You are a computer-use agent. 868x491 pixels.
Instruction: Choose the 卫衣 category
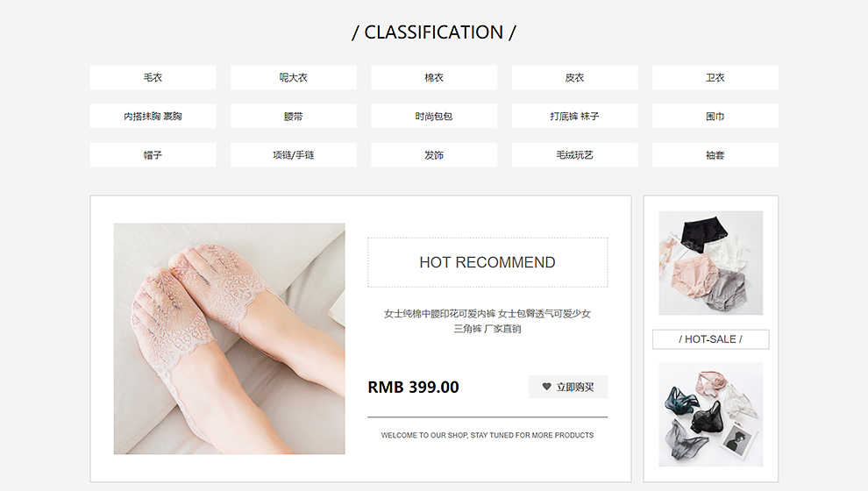[x=715, y=77]
